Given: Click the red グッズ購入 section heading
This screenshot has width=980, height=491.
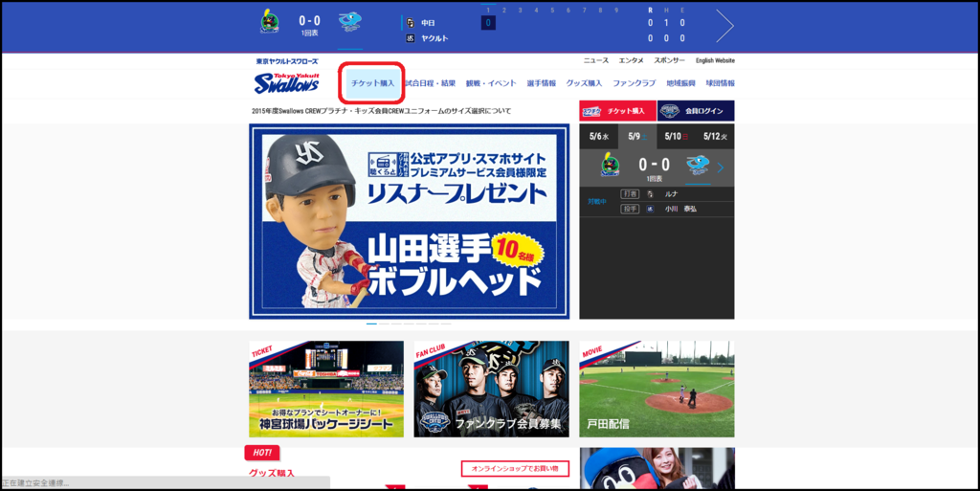Looking at the screenshot, I should pyautogui.click(x=271, y=473).
